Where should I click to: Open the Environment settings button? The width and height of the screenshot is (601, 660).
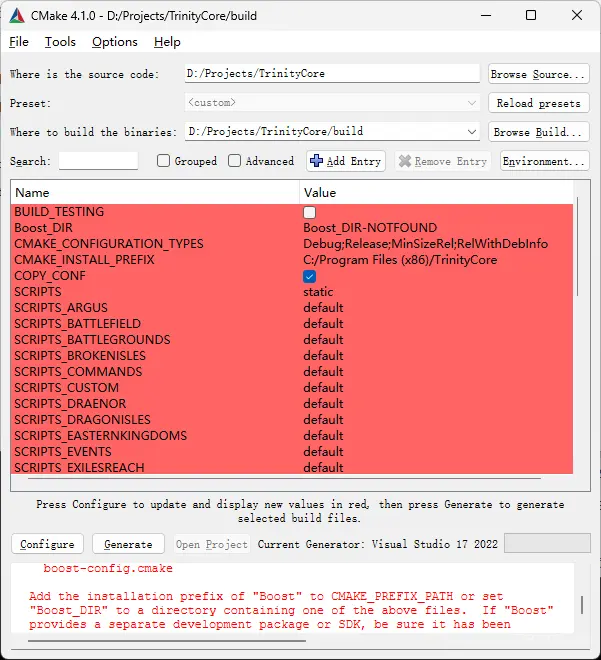pyautogui.click(x=544, y=161)
